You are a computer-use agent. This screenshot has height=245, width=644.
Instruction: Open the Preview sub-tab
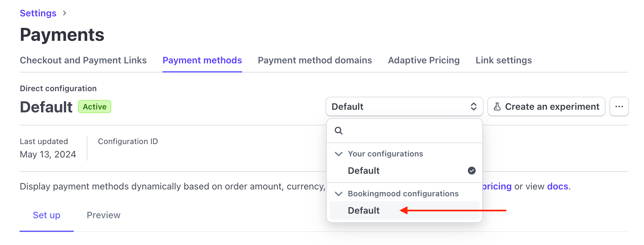pyautogui.click(x=103, y=215)
